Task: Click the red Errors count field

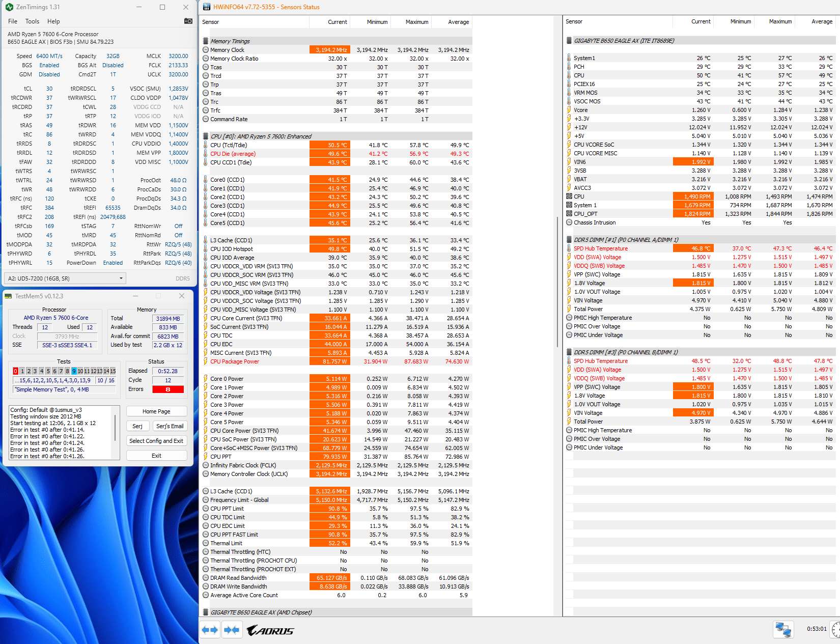Action: (x=168, y=389)
